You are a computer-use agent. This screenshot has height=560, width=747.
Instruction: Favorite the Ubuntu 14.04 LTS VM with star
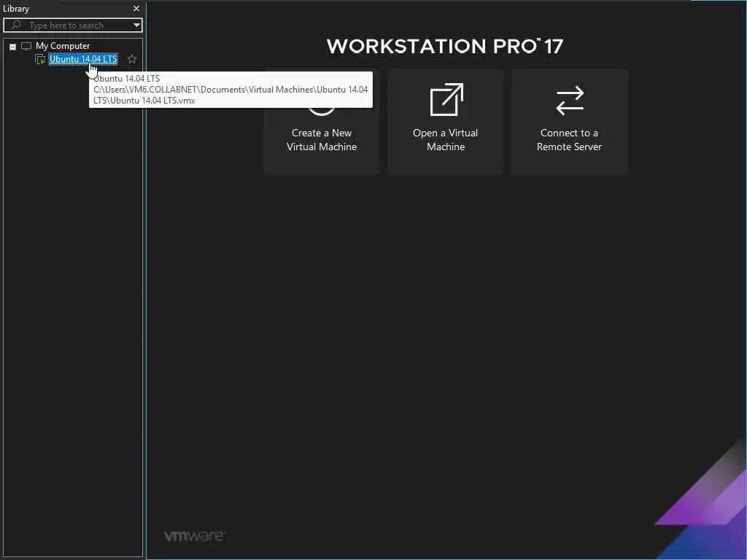tap(132, 59)
